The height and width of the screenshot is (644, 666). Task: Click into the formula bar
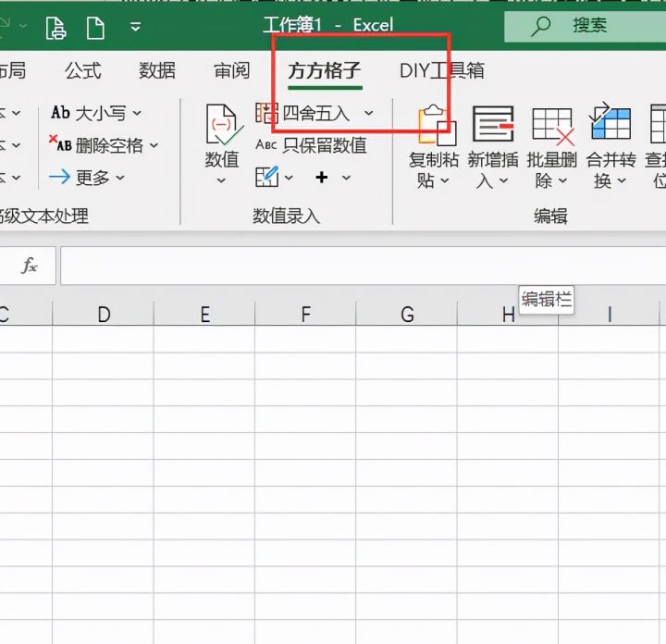pyautogui.click(x=363, y=266)
